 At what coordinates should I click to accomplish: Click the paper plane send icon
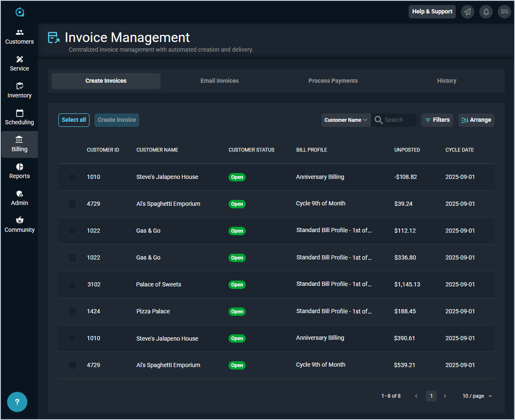tap(468, 12)
